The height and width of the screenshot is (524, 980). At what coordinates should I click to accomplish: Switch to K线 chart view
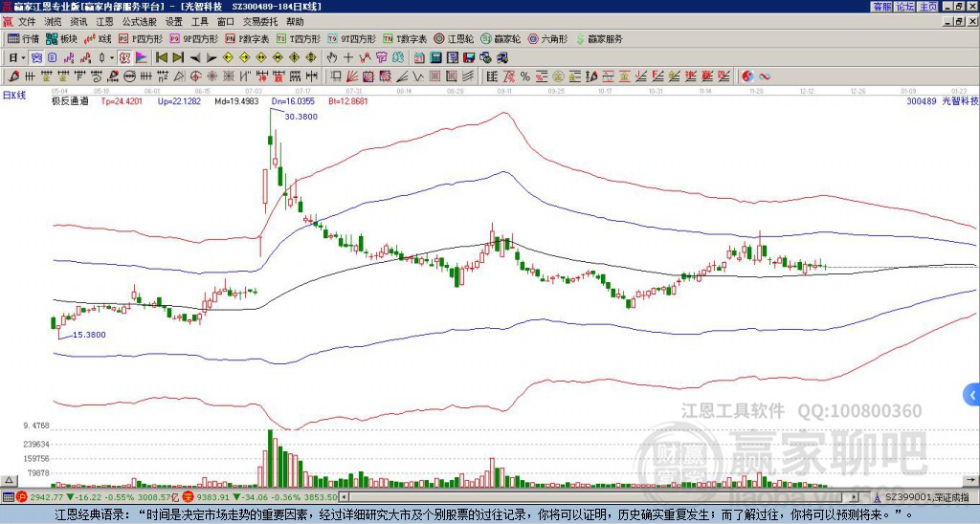click(98, 38)
